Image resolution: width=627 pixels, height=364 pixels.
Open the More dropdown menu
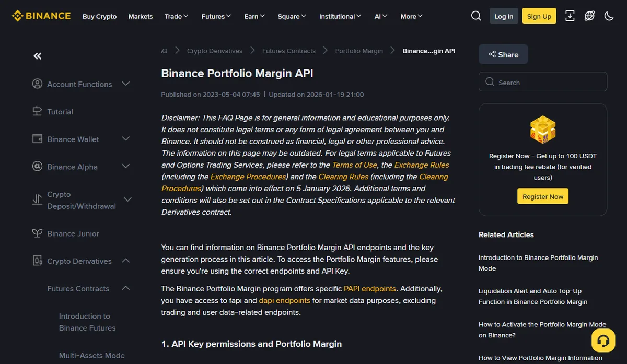[412, 16]
